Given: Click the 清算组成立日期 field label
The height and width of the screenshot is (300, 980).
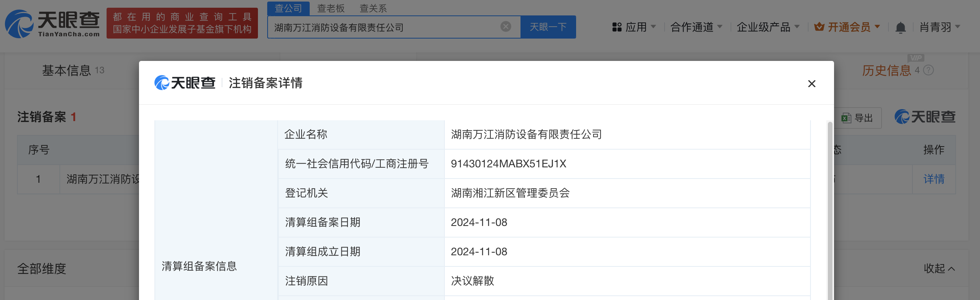Looking at the screenshot, I should click(322, 251).
